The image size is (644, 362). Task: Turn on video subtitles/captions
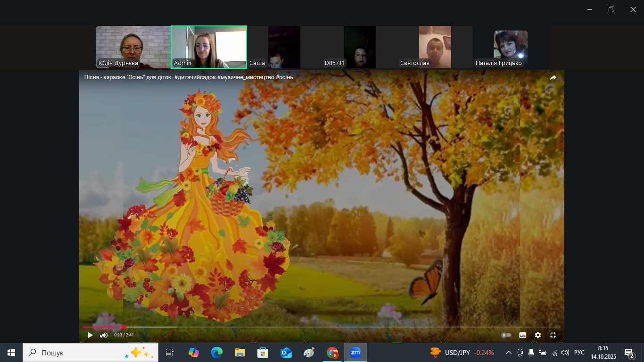pyautogui.click(x=522, y=335)
